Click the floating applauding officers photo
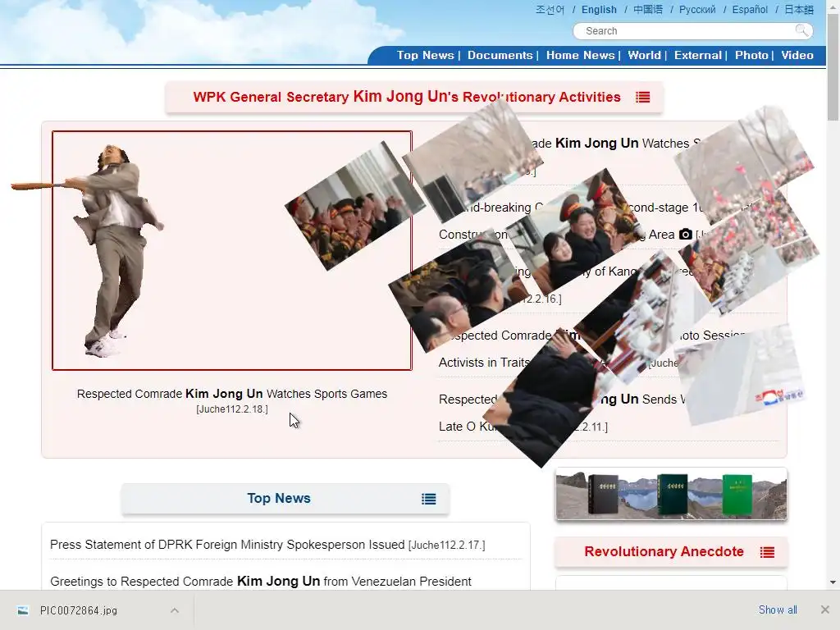Image resolution: width=840 pixels, height=630 pixels. click(x=356, y=206)
